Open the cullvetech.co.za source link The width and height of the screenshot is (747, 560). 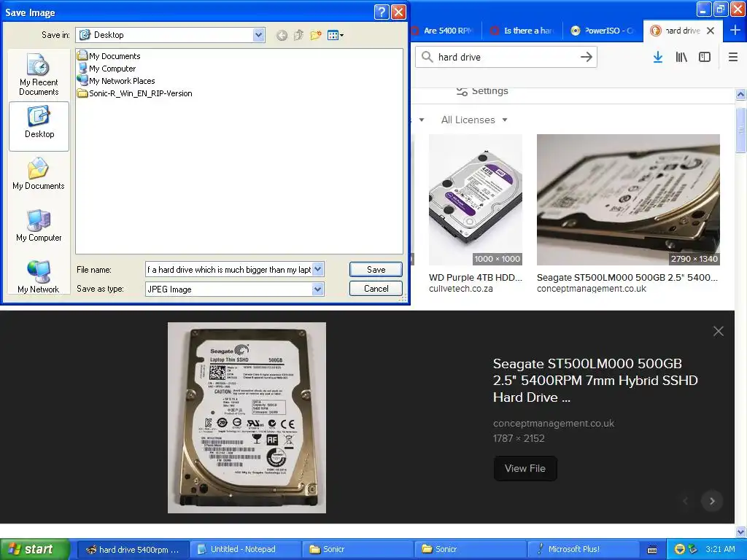point(461,289)
